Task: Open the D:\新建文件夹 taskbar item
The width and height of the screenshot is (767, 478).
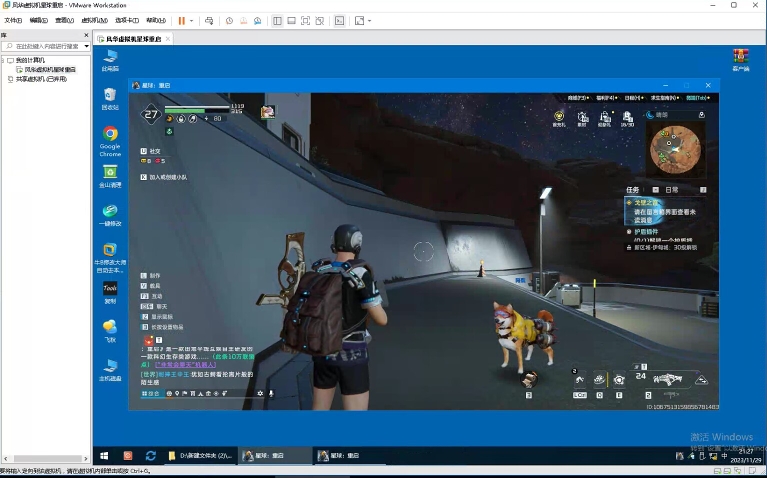Action: (200, 456)
